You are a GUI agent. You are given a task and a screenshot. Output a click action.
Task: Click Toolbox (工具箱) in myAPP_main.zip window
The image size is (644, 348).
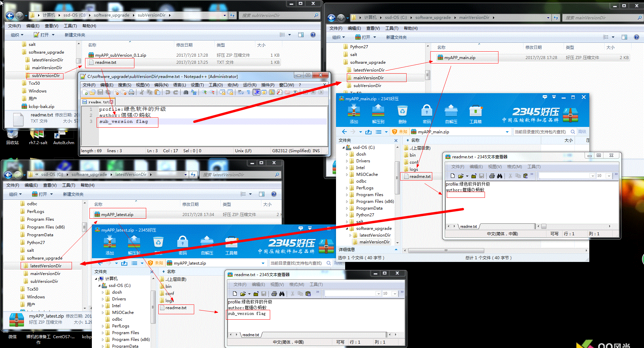click(475, 114)
